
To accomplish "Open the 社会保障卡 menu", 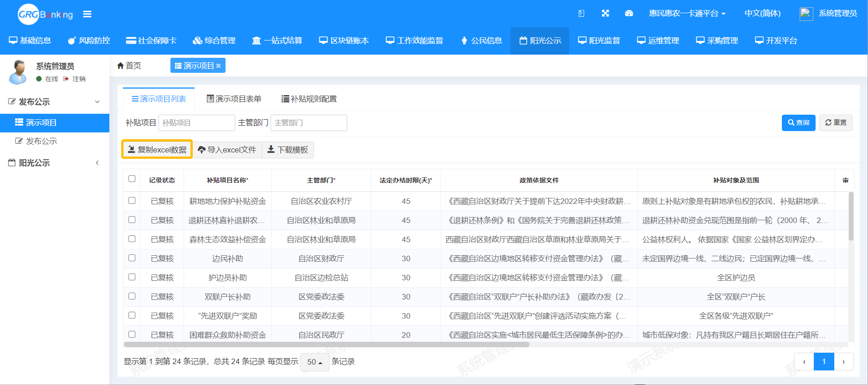I will tap(151, 41).
